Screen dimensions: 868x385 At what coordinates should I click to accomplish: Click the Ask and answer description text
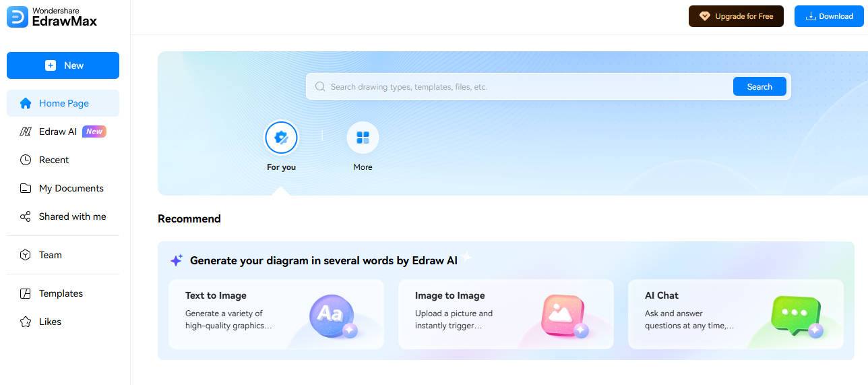click(x=689, y=320)
